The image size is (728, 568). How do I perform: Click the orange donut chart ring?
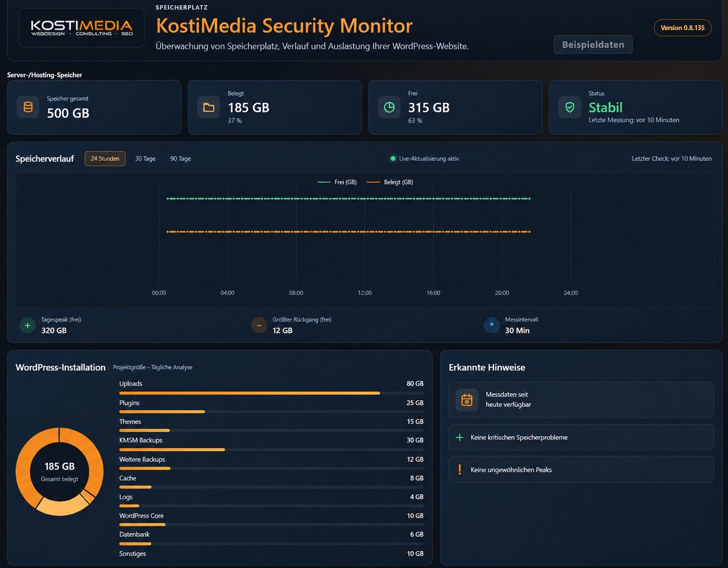click(24, 472)
